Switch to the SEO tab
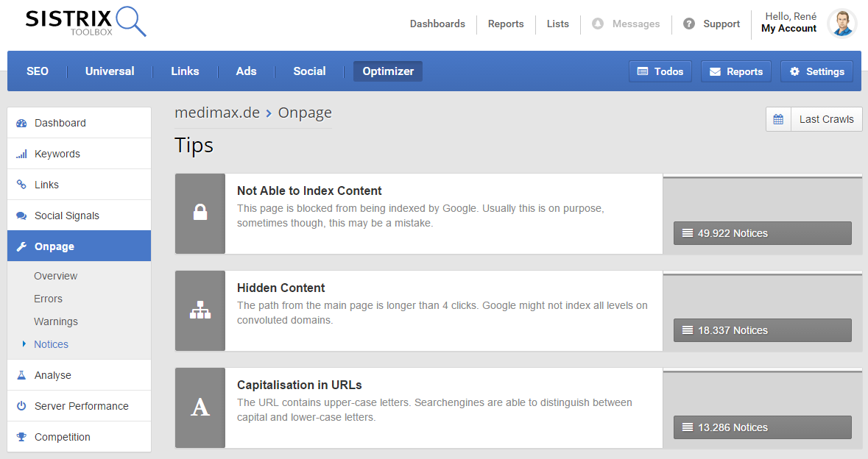Image resolution: width=868 pixels, height=459 pixels. point(38,71)
